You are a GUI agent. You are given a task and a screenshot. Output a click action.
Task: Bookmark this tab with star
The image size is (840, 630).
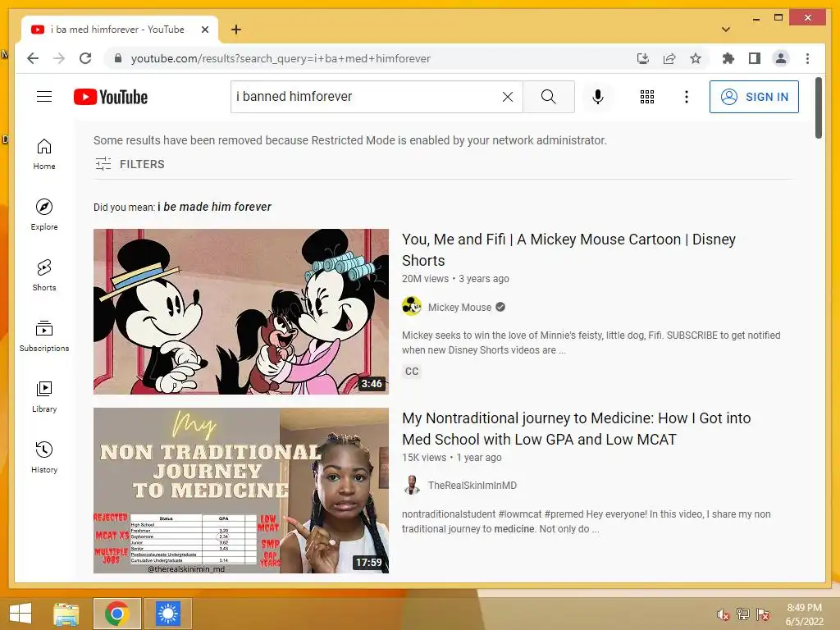[x=696, y=58]
